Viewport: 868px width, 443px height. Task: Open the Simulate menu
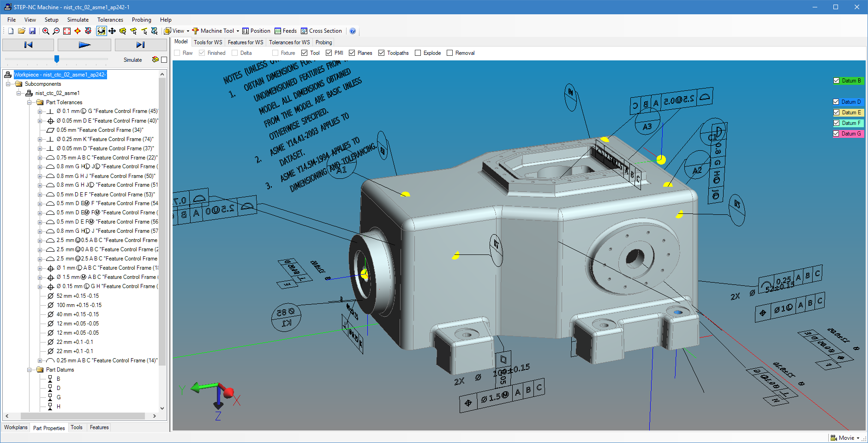pyautogui.click(x=78, y=20)
